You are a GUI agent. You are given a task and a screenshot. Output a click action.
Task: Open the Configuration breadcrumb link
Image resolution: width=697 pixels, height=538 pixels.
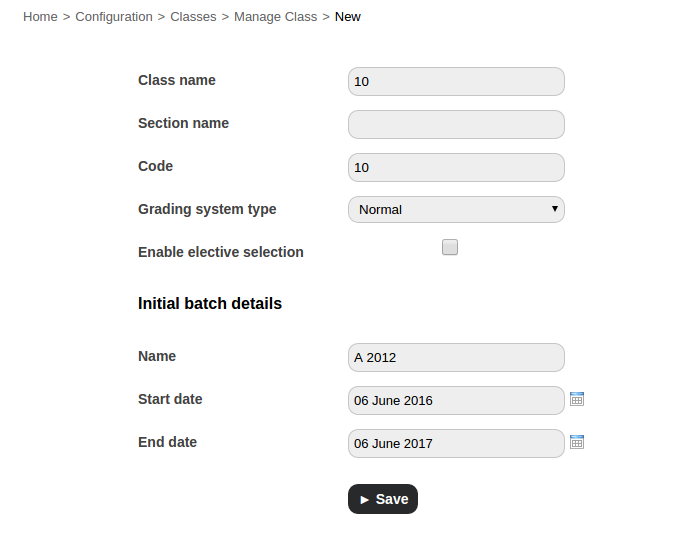pos(114,17)
